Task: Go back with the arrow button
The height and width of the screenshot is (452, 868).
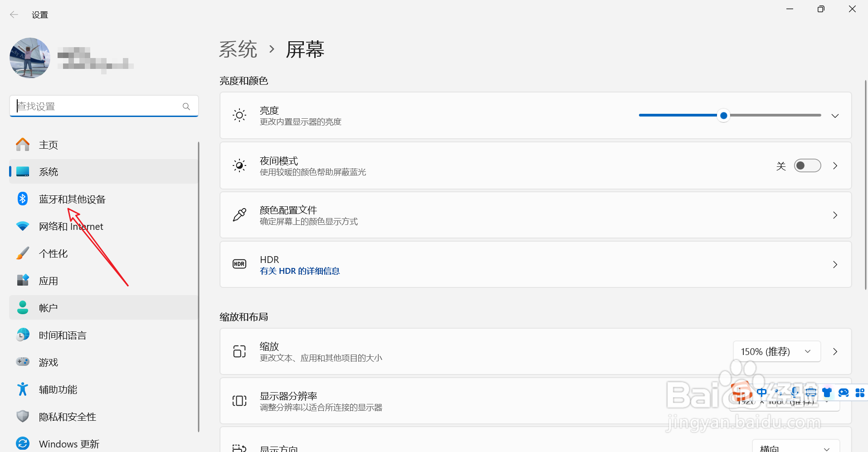Action: (x=14, y=14)
